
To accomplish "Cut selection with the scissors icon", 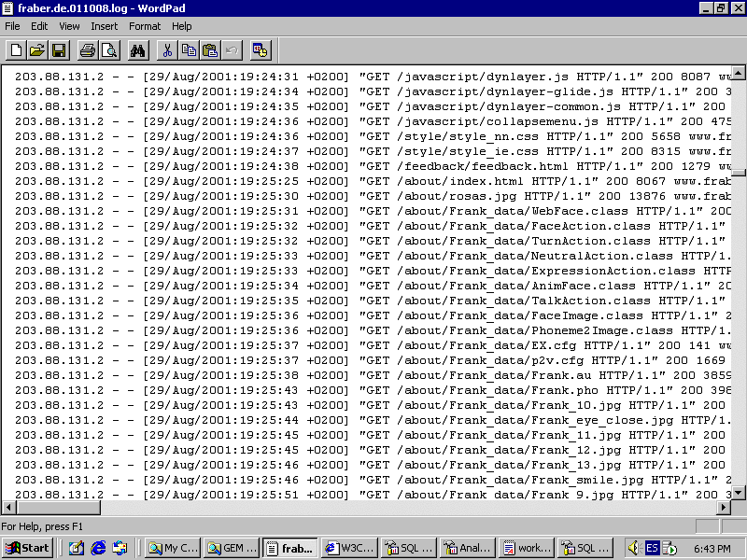I will click(x=167, y=50).
